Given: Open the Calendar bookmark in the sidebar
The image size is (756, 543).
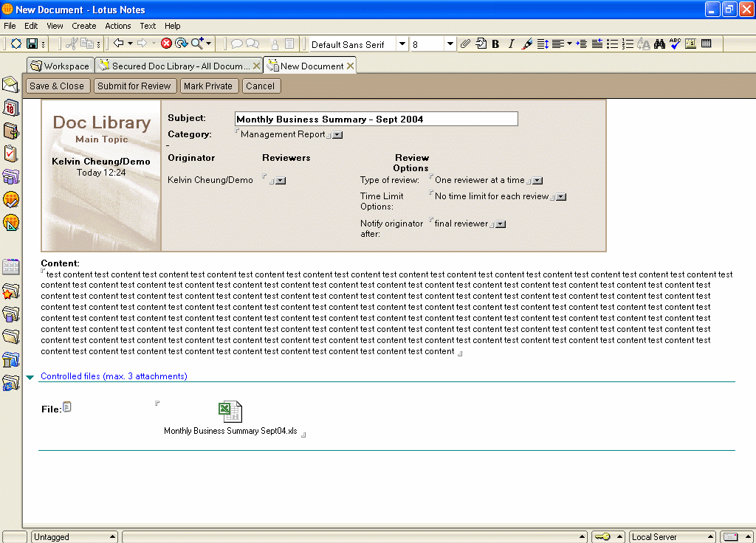Looking at the screenshot, I should click(x=11, y=108).
